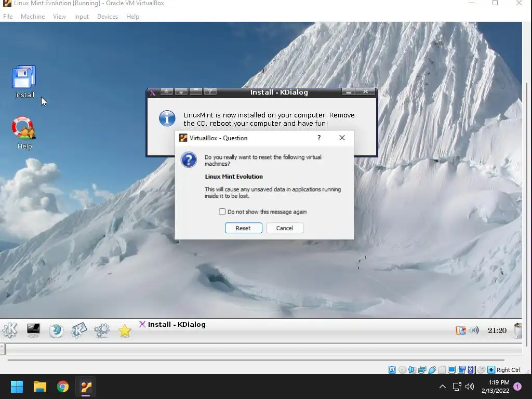Open Chrome from Windows taskbar
The height and width of the screenshot is (399, 532).
click(x=63, y=387)
